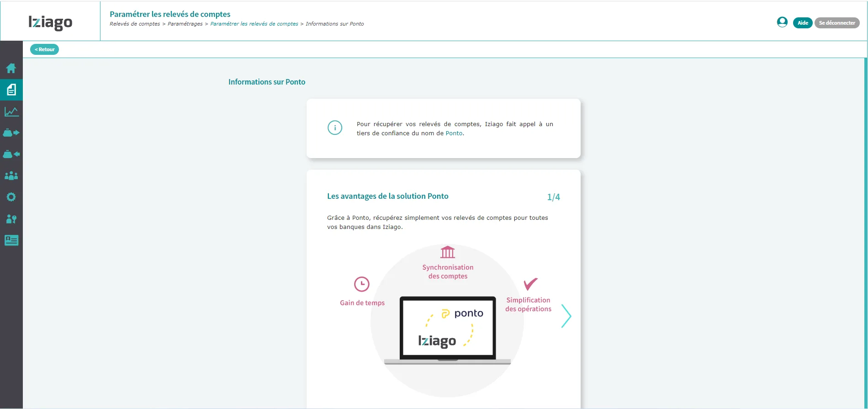
Task: Click Se déconnecter button
Action: (x=837, y=23)
